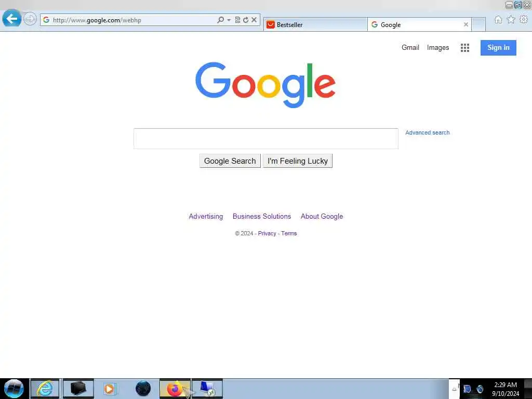Open the Advertising link
This screenshot has width=532, height=399.
coord(206,217)
